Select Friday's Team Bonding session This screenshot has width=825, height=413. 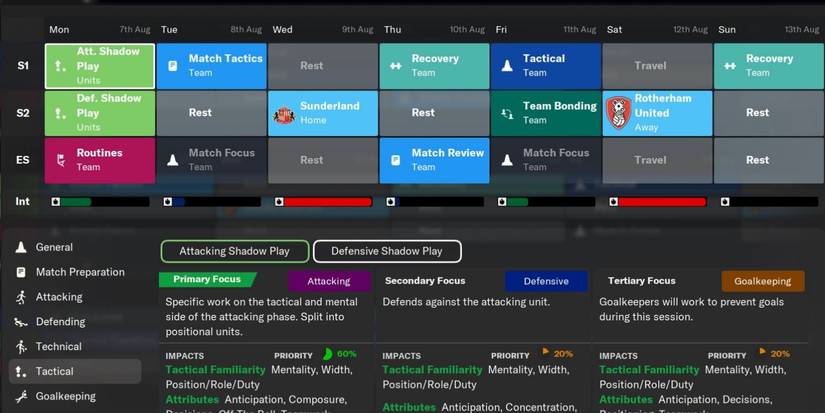pyautogui.click(x=546, y=113)
